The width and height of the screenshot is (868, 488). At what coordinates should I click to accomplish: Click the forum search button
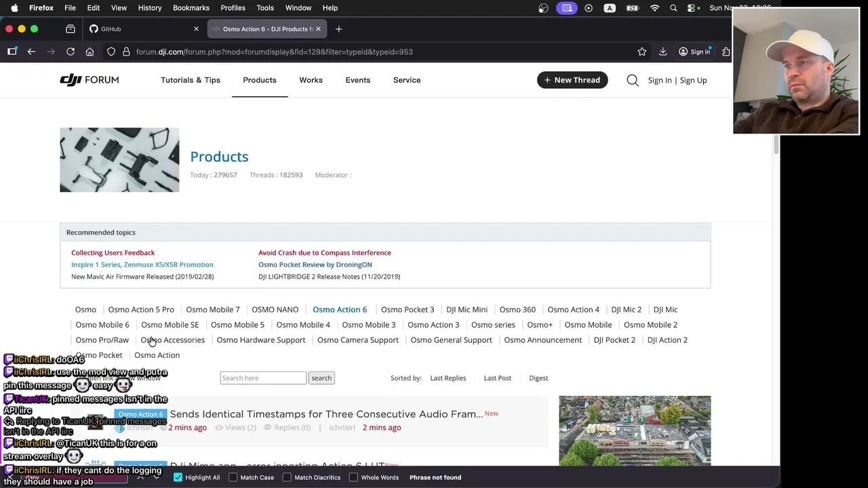(321, 378)
